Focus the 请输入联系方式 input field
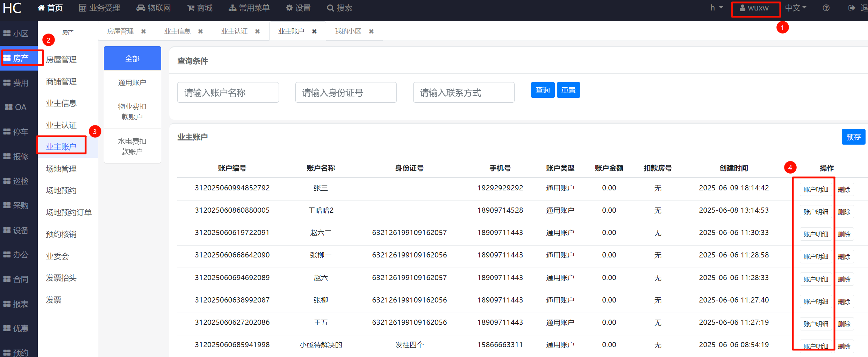 point(464,93)
